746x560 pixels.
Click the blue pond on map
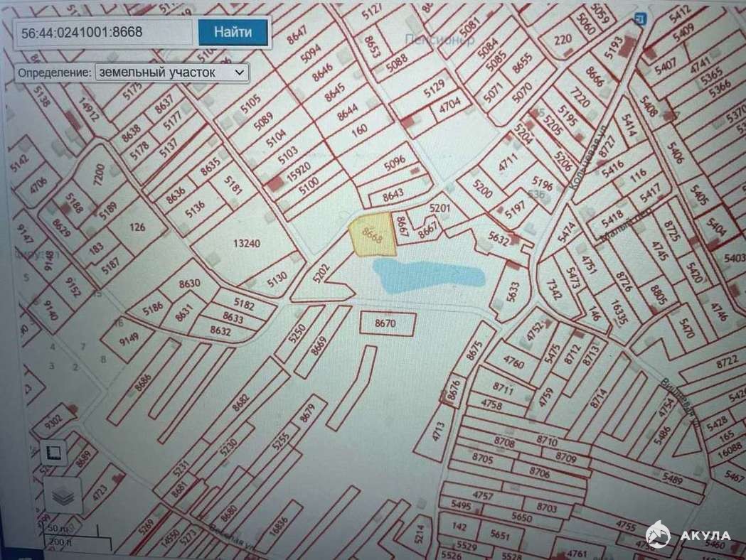(x=425, y=276)
